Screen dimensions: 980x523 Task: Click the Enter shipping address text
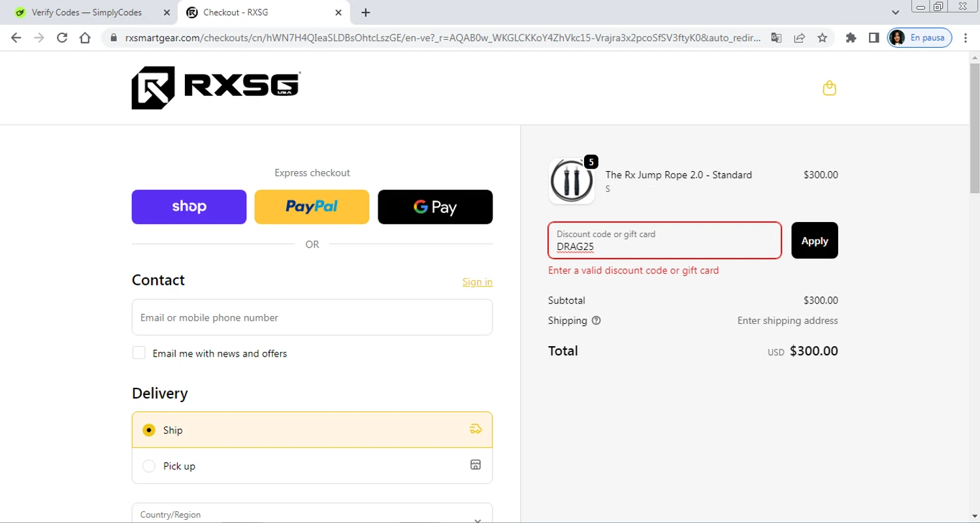788,321
